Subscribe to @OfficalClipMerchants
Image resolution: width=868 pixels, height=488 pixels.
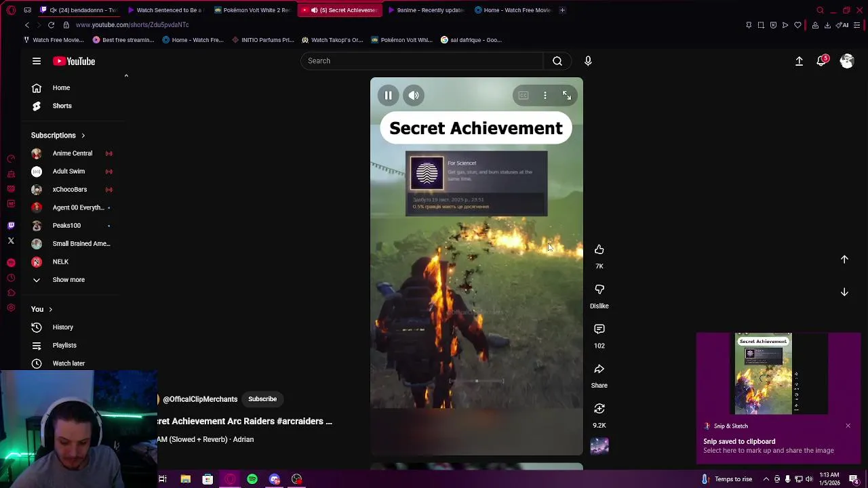tap(262, 399)
